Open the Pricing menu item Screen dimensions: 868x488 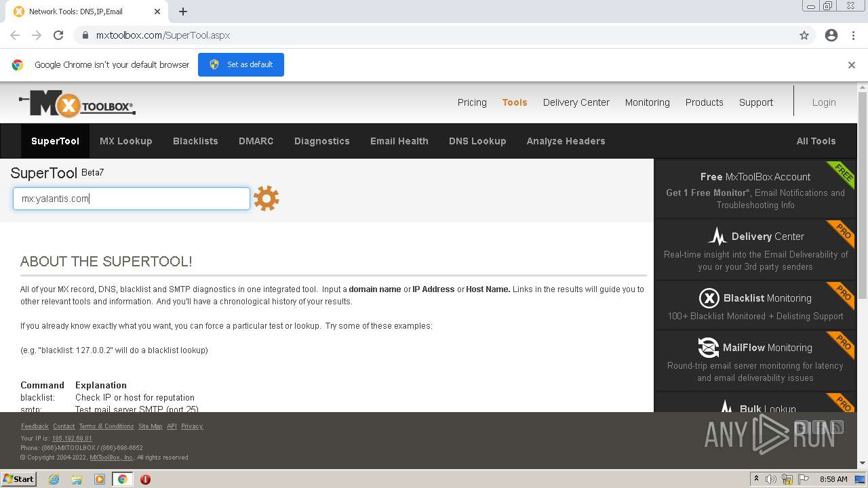click(472, 102)
